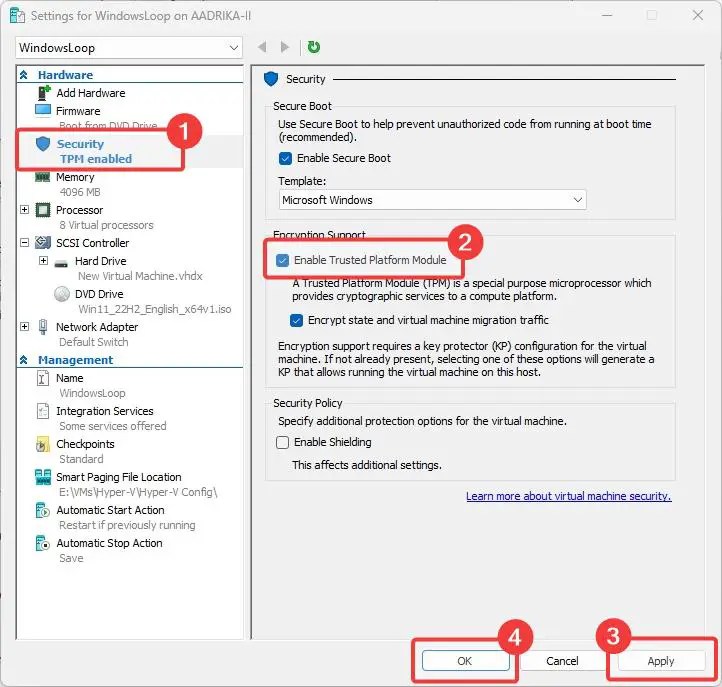Click the 8 Virtual processors text
Image resolution: width=722 pixels, height=687 pixels.
[x=106, y=225]
